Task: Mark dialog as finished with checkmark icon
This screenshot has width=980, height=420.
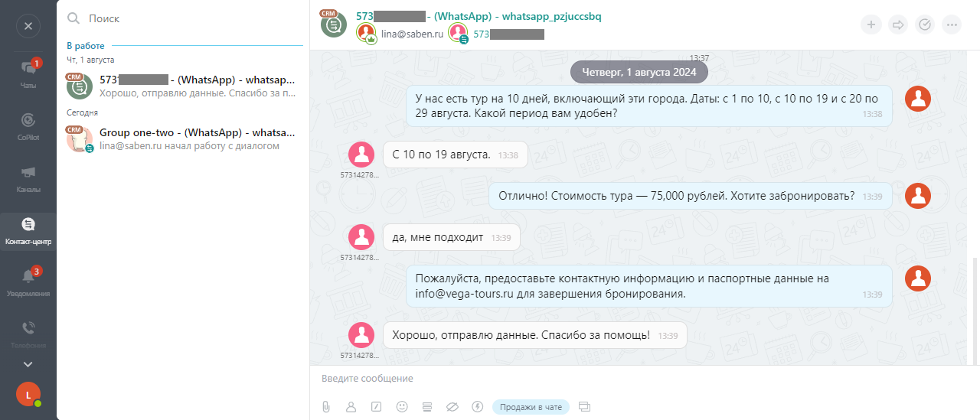Action: pyautogui.click(x=925, y=24)
